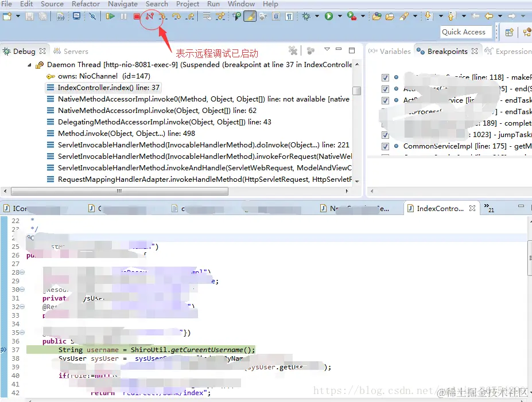532x402 pixels.
Task: Click the Run with external tools icon
Action: [x=352, y=16]
